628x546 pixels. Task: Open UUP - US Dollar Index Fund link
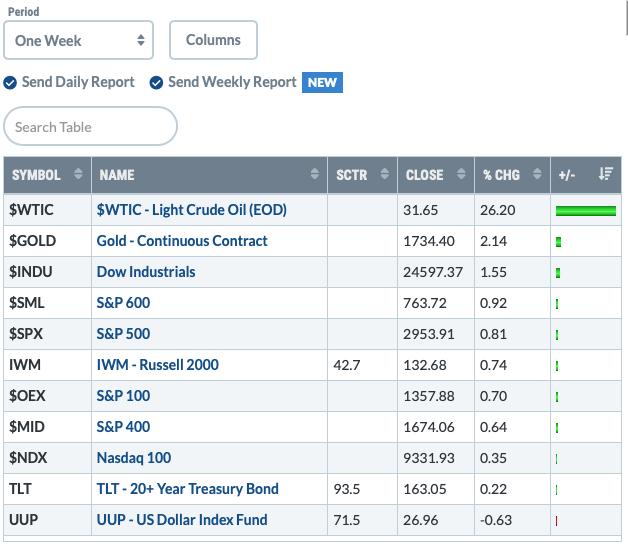[x=182, y=520]
